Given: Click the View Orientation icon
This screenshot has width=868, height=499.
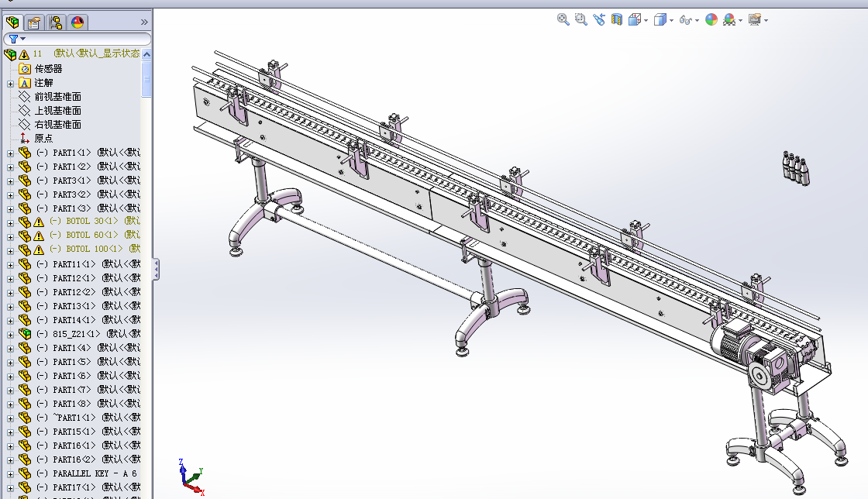Looking at the screenshot, I should click(635, 20).
